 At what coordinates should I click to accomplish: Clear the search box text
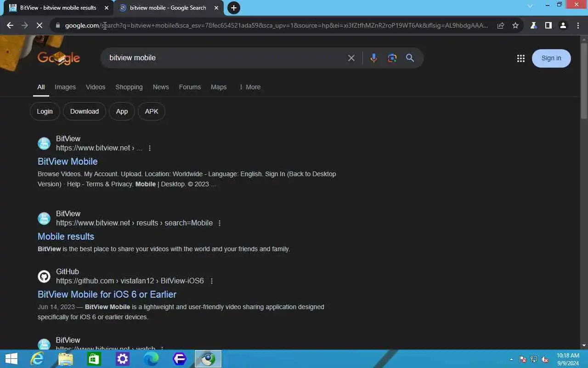[351, 58]
